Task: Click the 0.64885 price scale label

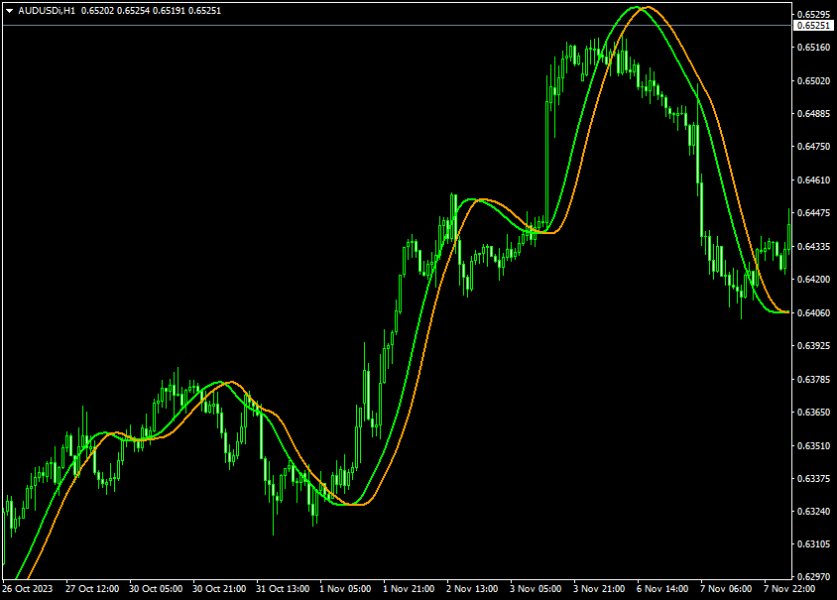Action: click(814, 114)
